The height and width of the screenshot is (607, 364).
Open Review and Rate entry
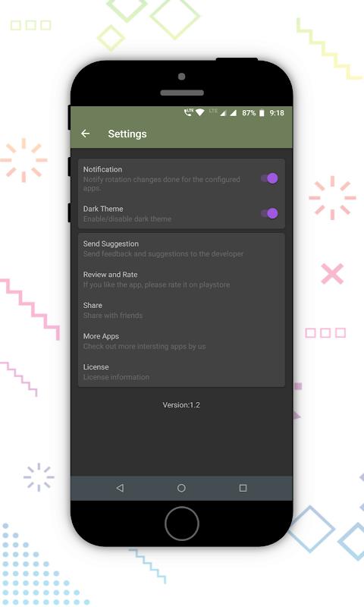[x=181, y=279]
